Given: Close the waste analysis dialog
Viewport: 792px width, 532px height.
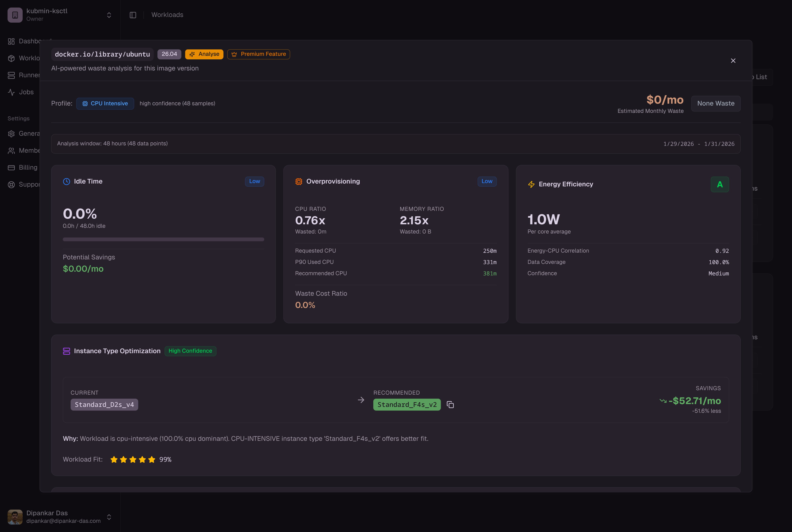Looking at the screenshot, I should click(733, 61).
